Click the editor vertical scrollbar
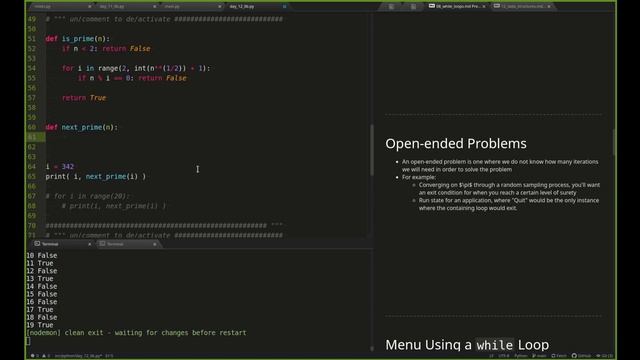Viewport: 640px width, 360px height. coord(372,150)
